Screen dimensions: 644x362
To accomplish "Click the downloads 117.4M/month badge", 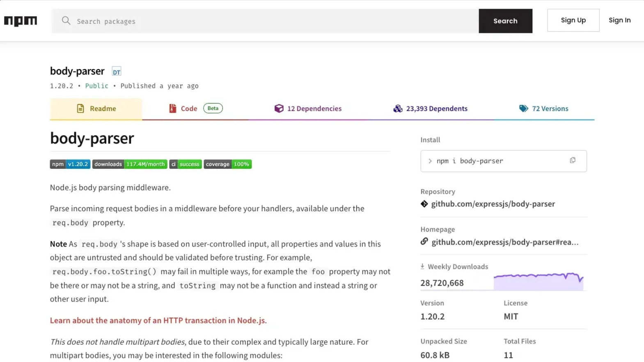I will 130,164.
